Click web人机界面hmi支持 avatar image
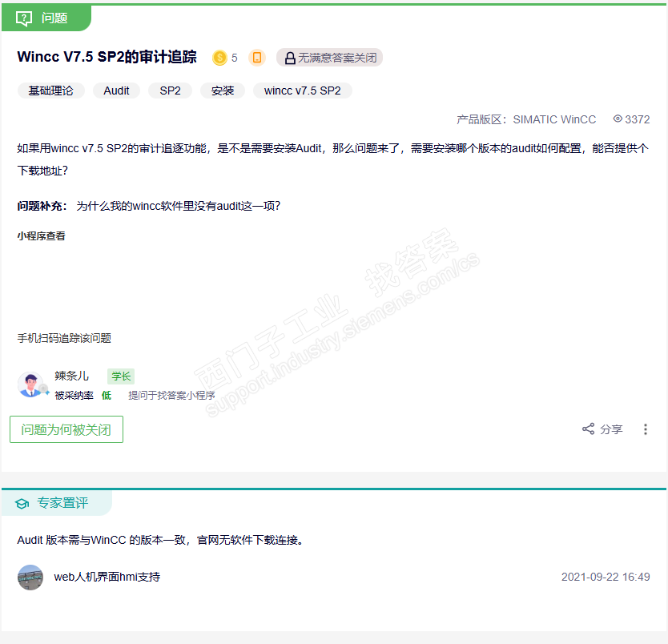Screen dimensions: 668x644 tap(30, 578)
